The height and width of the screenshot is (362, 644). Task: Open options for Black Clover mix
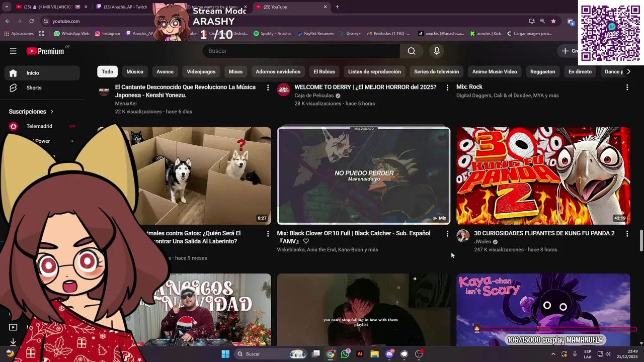[447, 234]
